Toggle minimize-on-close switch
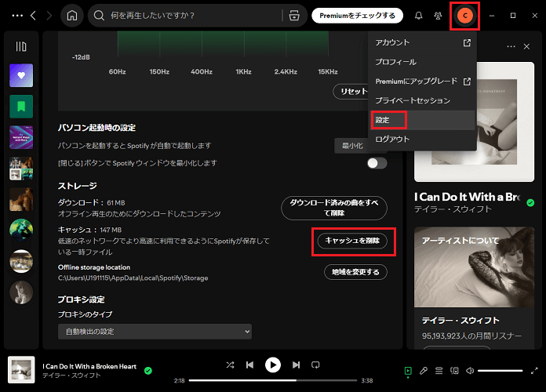This screenshot has height=392, width=546. tap(377, 163)
